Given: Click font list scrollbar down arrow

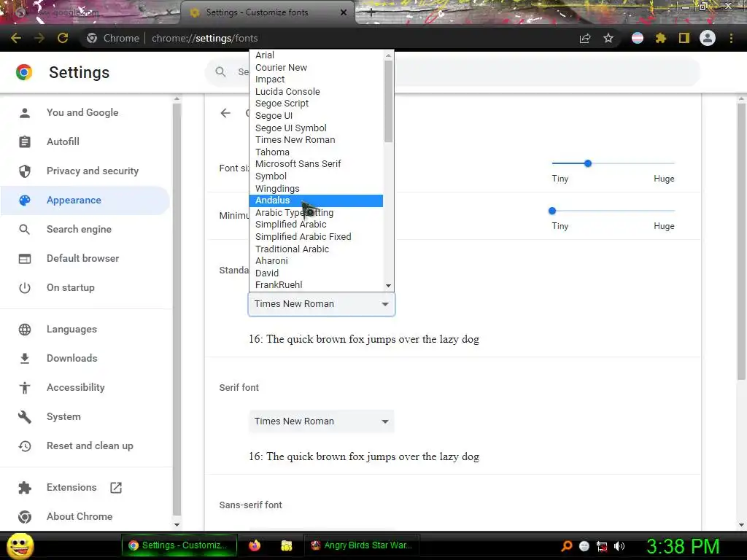Looking at the screenshot, I should coord(388,286).
